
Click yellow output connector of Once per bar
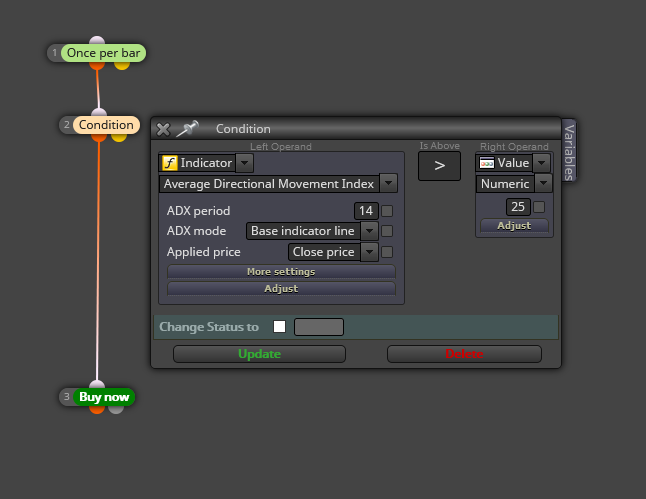[x=122, y=66]
